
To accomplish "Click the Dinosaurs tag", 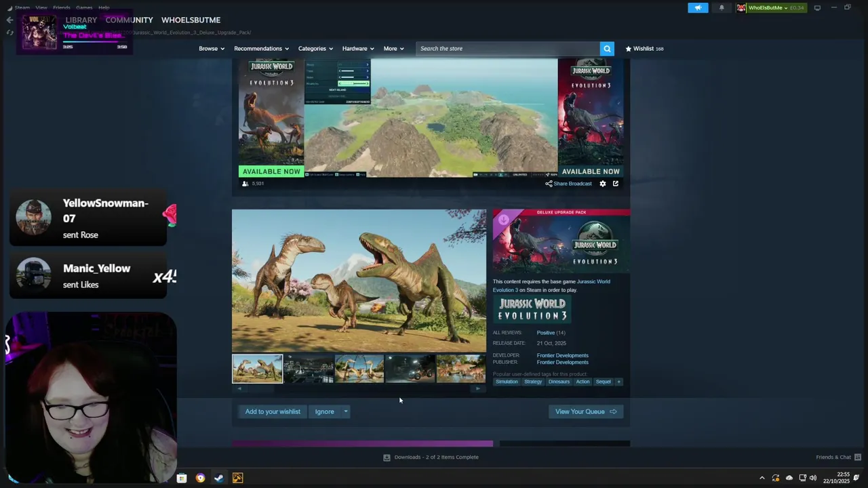I will 559,382.
